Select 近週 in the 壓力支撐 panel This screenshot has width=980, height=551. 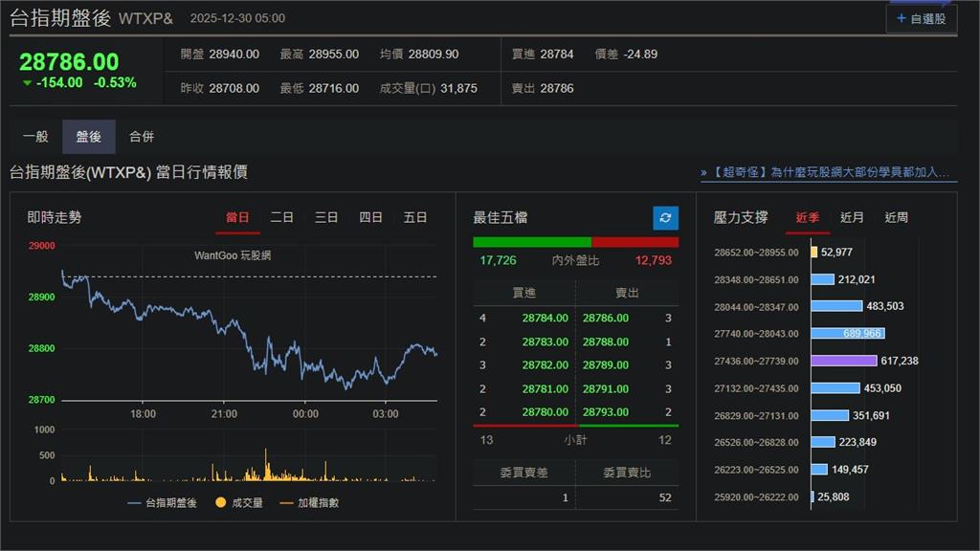coord(896,217)
